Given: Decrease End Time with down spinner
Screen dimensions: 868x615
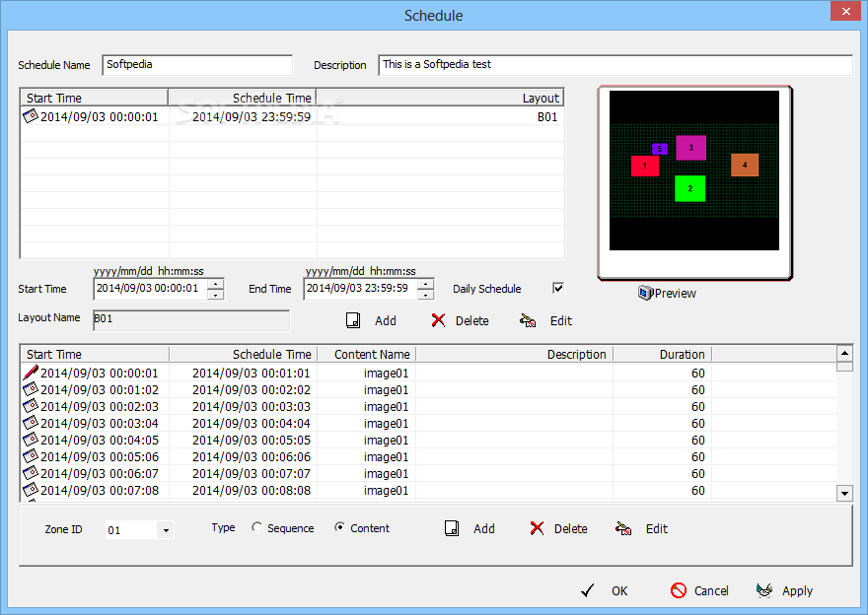Looking at the screenshot, I should pyautogui.click(x=425, y=295).
